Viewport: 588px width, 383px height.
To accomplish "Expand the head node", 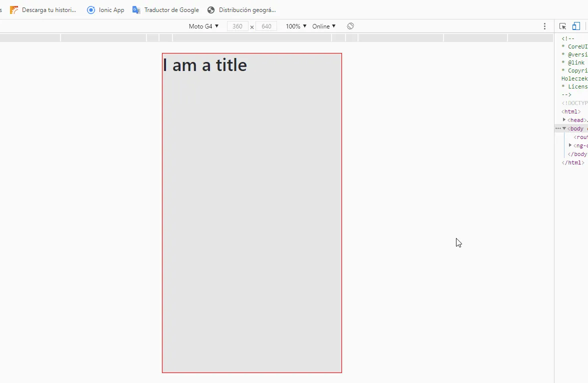I will click(564, 120).
